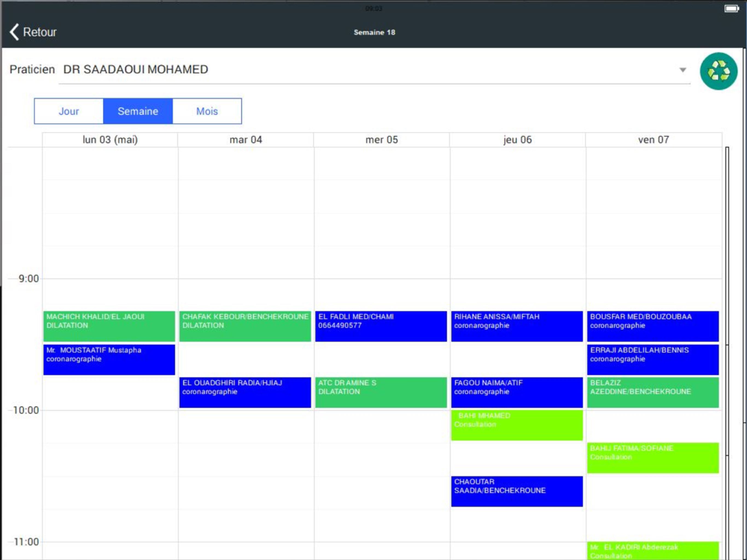747x560 pixels.
Task: Open MACHICH KHALID/EL JAOUI dilatation appointment
Action: (x=109, y=326)
